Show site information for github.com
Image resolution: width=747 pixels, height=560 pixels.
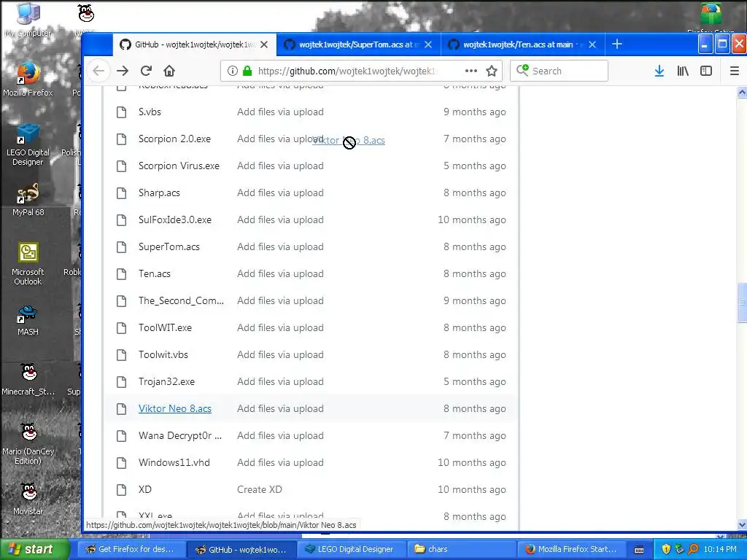(233, 71)
